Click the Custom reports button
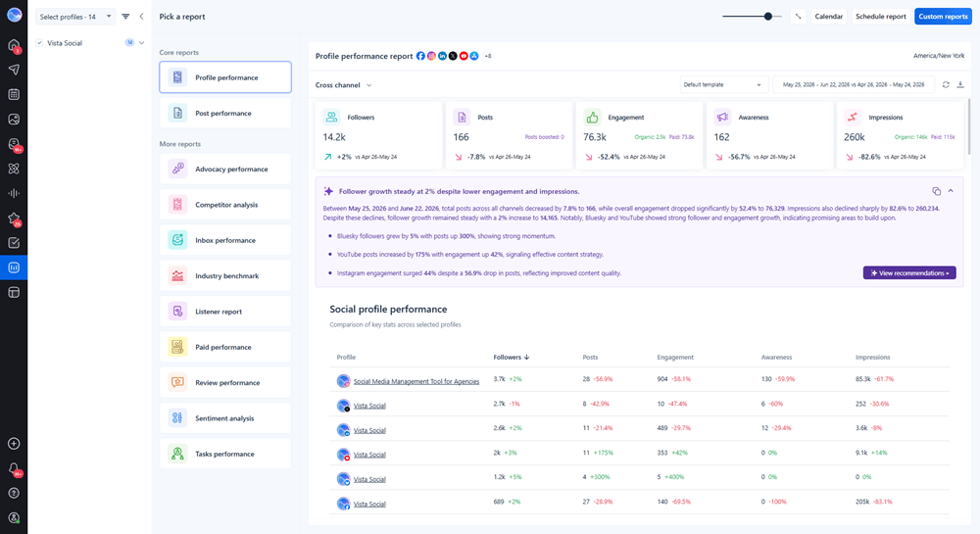 [x=943, y=17]
